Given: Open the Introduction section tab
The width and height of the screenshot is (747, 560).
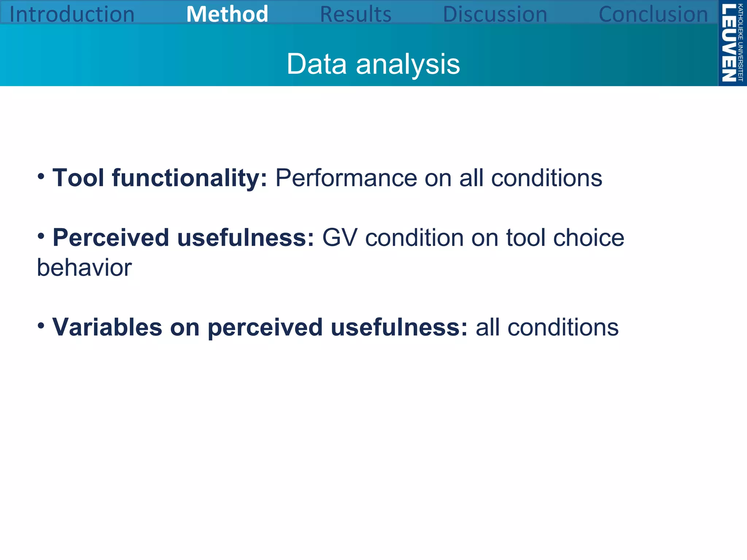Looking at the screenshot, I should tap(72, 15).
